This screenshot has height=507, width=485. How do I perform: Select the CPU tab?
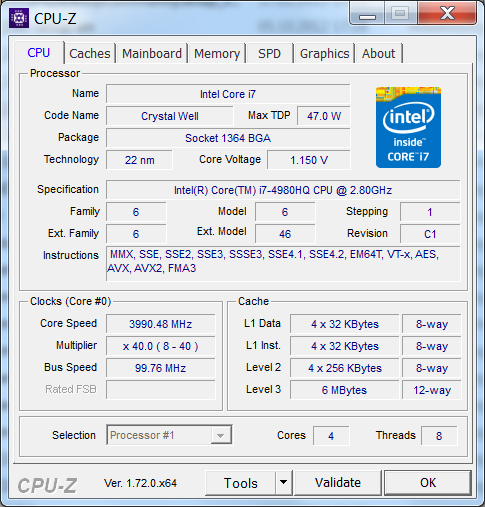[x=39, y=52]
